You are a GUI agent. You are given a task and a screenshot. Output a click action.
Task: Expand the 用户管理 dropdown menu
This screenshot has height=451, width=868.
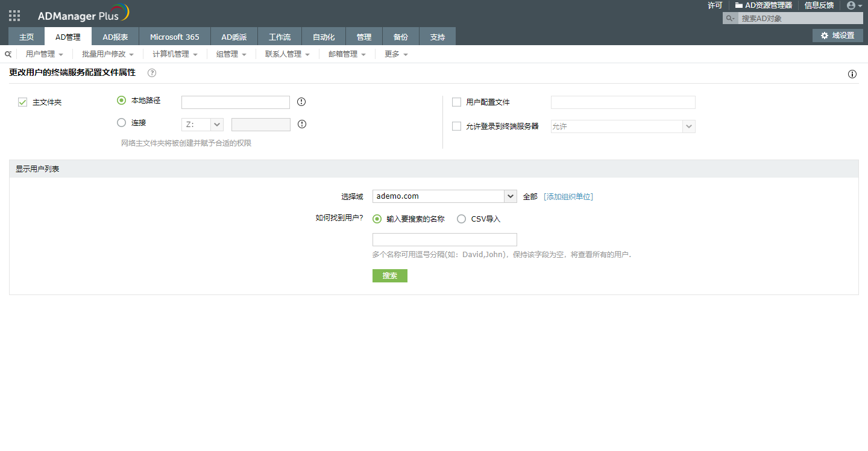44,54
